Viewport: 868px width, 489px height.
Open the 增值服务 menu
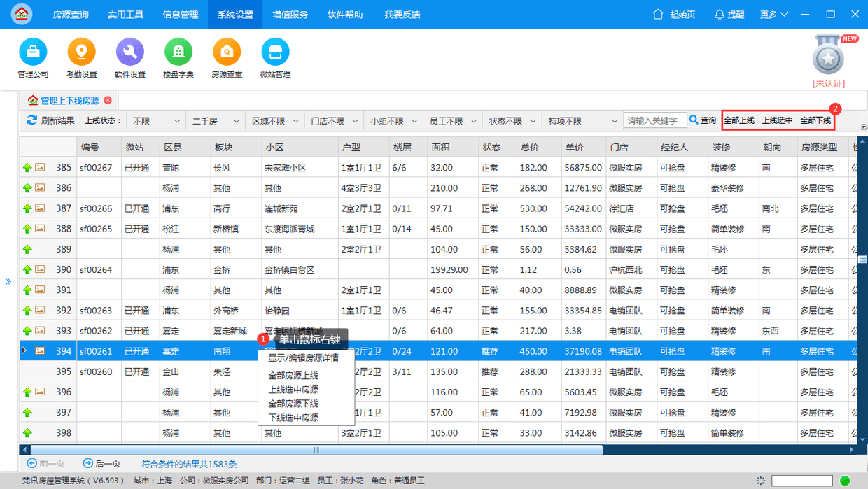coord(290,14)
